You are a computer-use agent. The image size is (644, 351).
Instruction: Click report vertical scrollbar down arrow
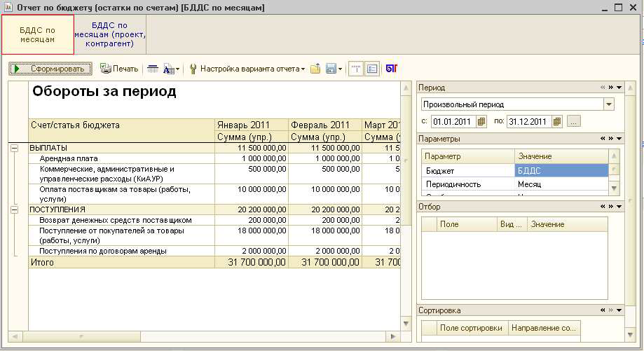coord(406,324)
